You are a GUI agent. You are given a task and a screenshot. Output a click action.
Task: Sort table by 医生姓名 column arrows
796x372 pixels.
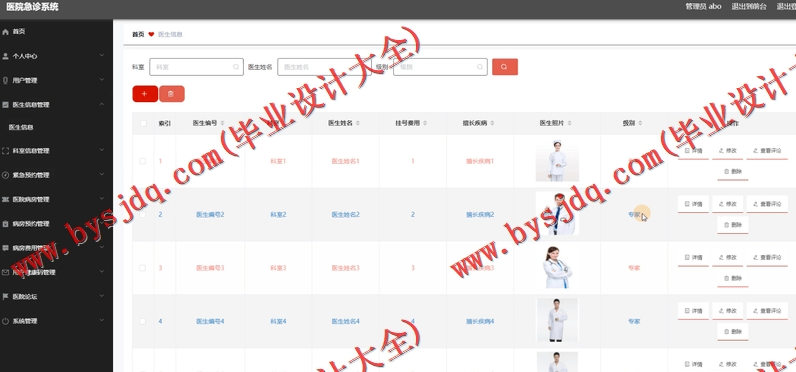(x=357, y=123)
